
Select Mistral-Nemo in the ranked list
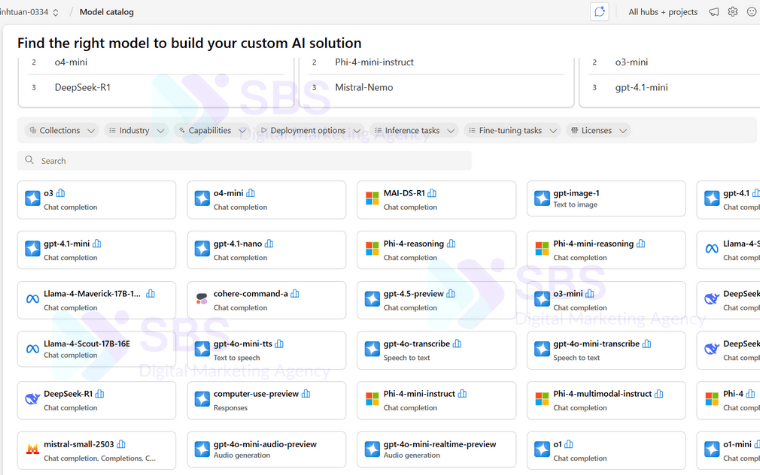click(x=364, y=87)
